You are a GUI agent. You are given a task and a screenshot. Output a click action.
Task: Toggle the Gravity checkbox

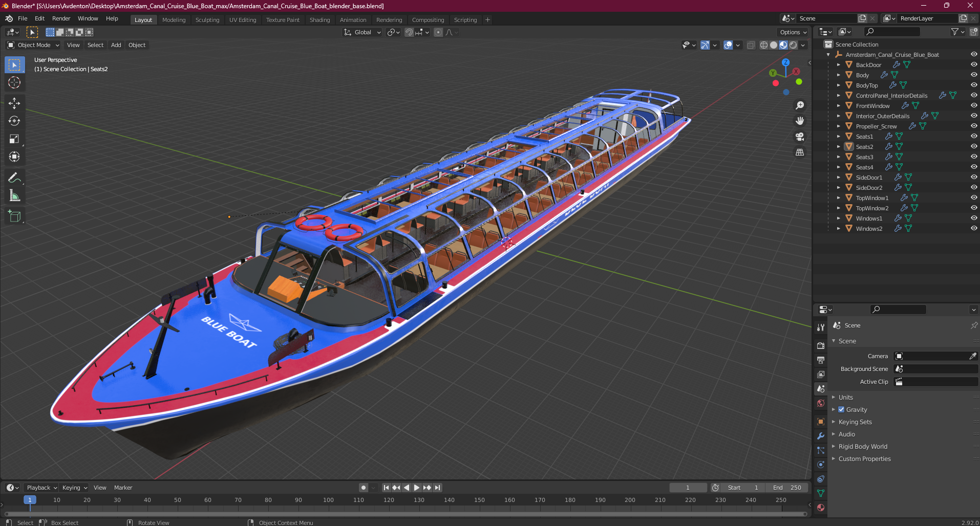coord(841,409)
